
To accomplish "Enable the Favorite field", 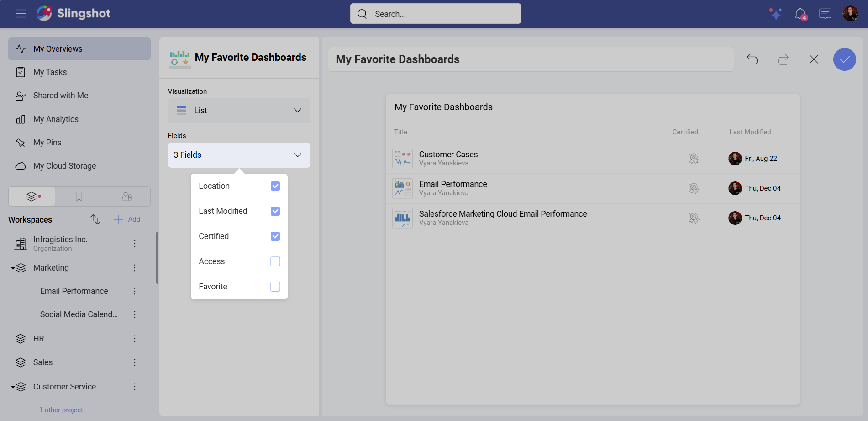I will coord(275,286).
